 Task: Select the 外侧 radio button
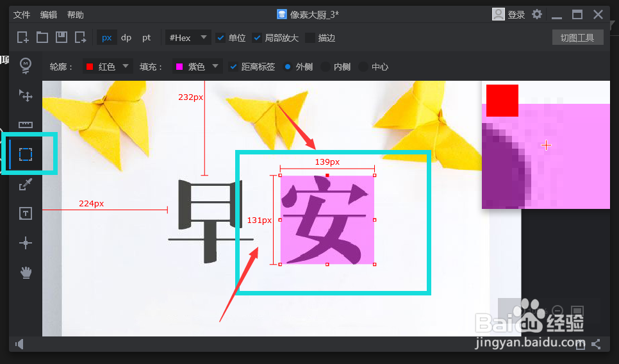coord(288,67)
